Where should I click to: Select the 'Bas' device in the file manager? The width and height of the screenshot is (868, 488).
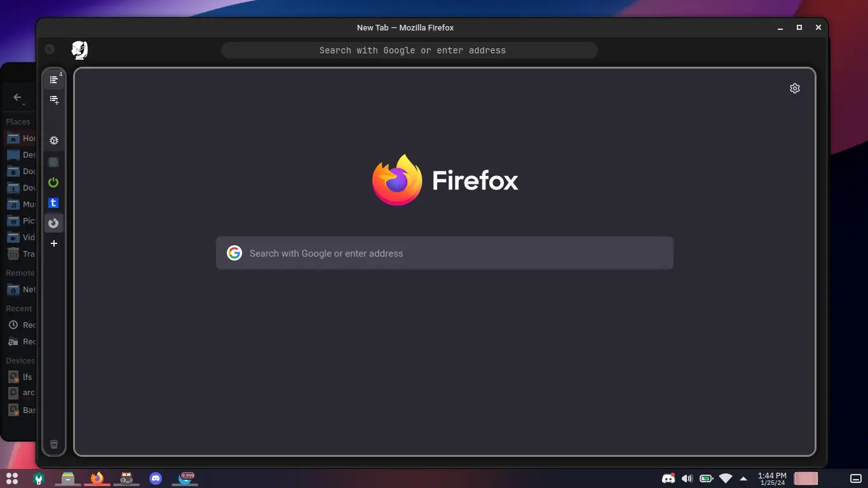[x=22, y=410]
